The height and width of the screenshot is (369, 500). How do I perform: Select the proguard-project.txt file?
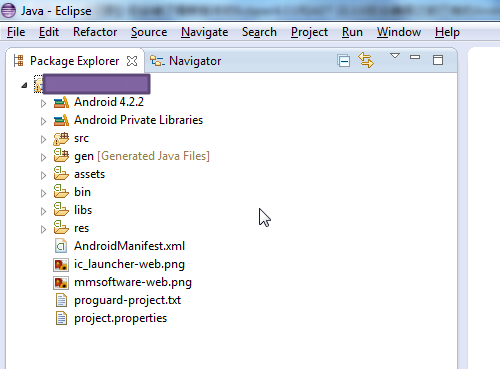click(x=127, y=300)
